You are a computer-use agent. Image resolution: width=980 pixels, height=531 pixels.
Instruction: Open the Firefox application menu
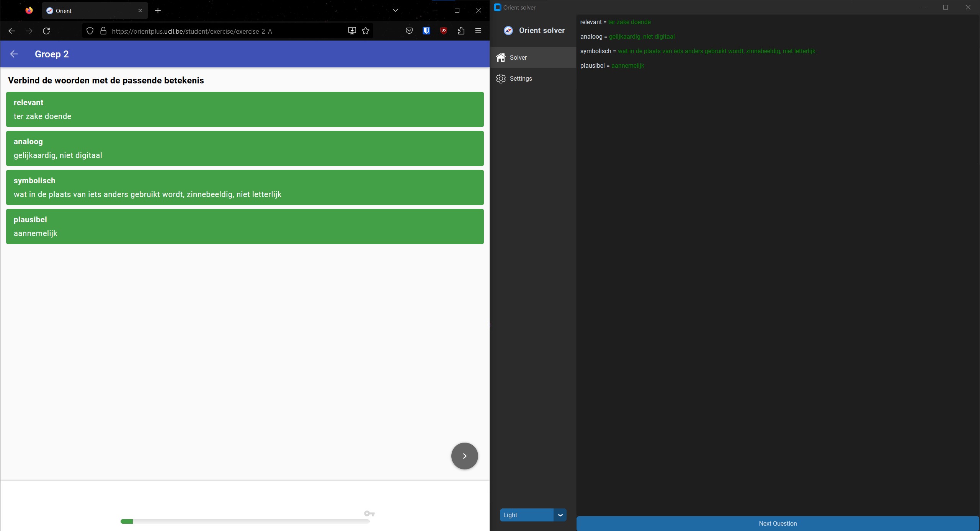(478, 31)
